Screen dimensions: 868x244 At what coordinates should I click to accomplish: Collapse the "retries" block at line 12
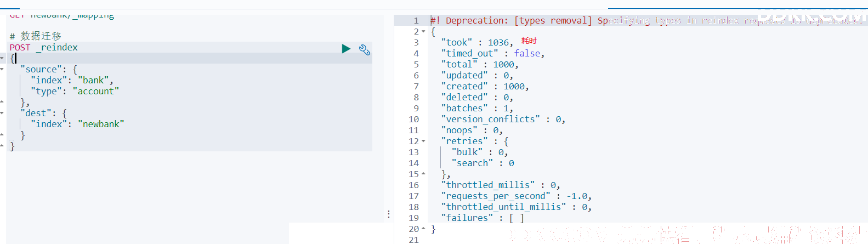pos(423,141)
